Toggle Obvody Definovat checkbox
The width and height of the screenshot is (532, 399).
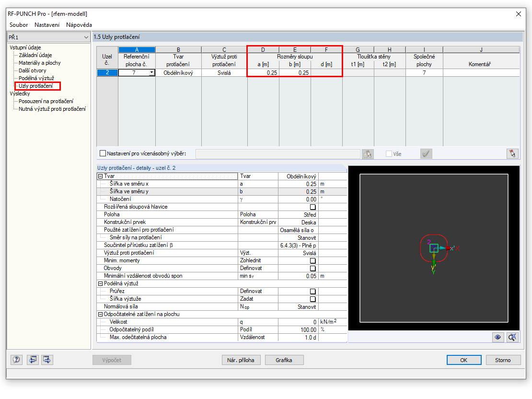coord(313,268)
